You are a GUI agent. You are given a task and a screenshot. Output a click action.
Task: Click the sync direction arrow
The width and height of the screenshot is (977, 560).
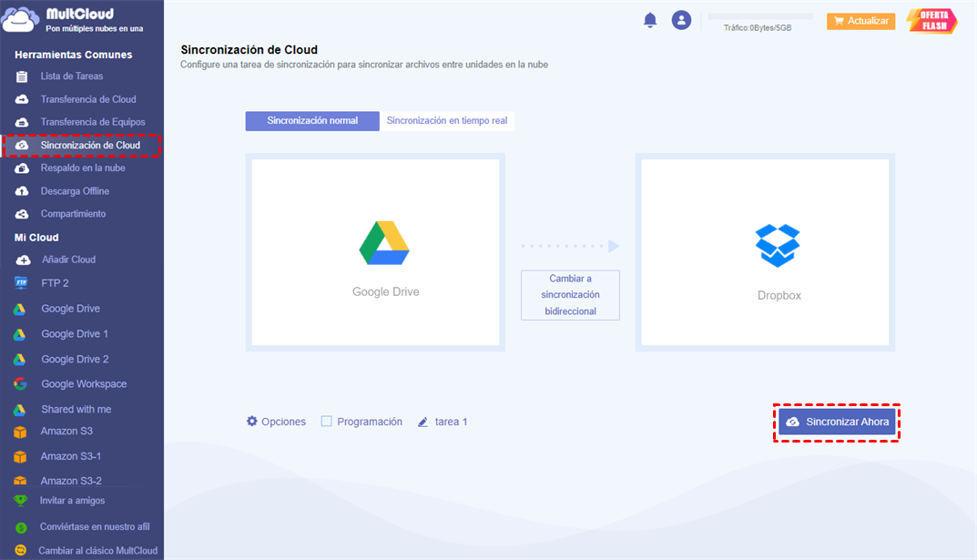point(570,246)
